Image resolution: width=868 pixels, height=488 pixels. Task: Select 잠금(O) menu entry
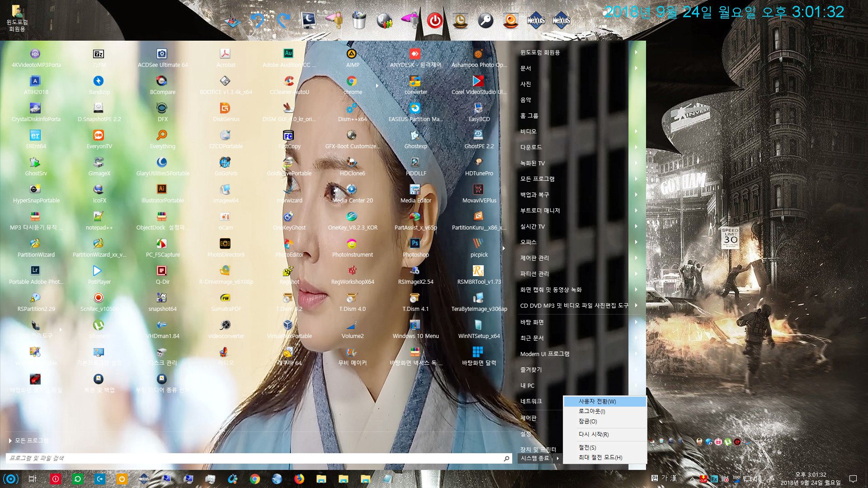click(605, 421)
